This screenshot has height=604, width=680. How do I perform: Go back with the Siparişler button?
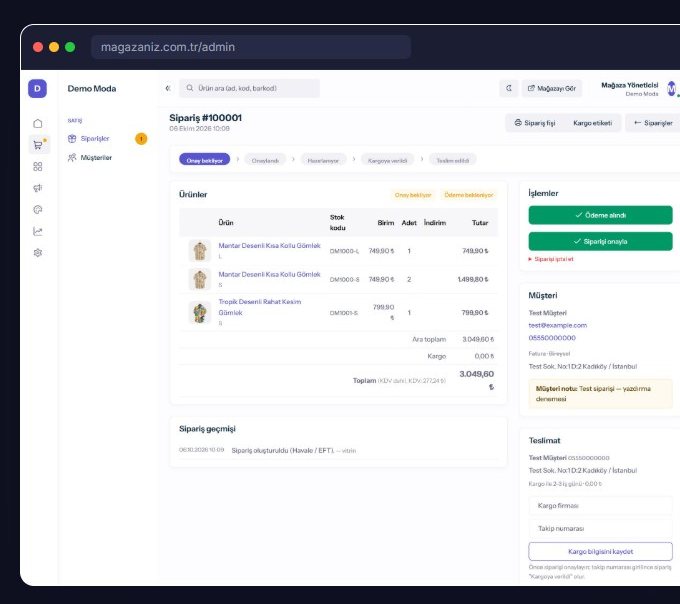(653, 123)
